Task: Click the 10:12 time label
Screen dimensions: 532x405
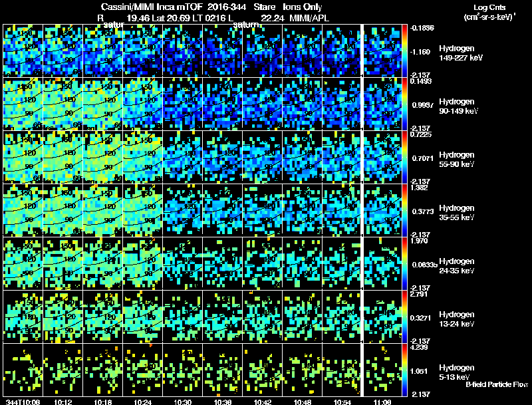Action: coord(63,402)
